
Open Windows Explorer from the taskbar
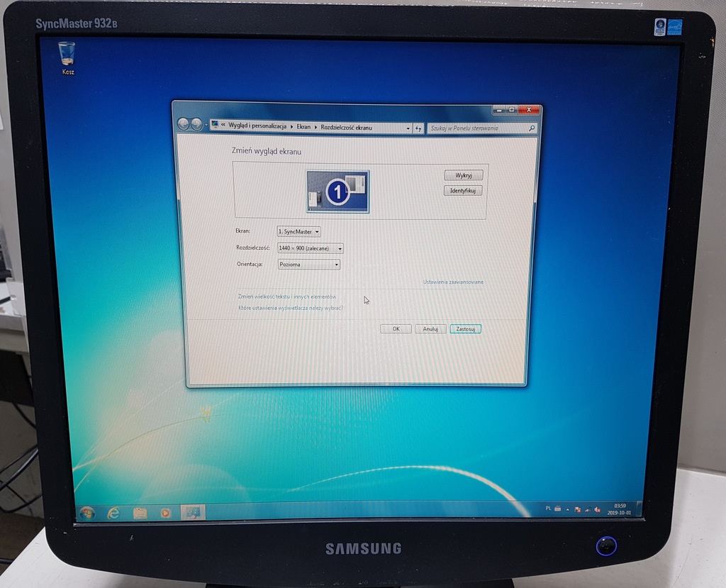click(x=140, y=513)
